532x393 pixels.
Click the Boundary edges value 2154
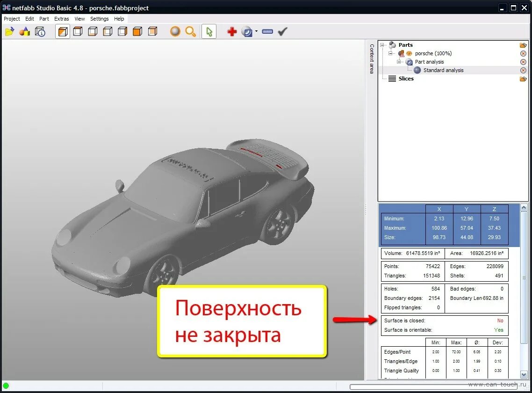[x=434, y=298]
